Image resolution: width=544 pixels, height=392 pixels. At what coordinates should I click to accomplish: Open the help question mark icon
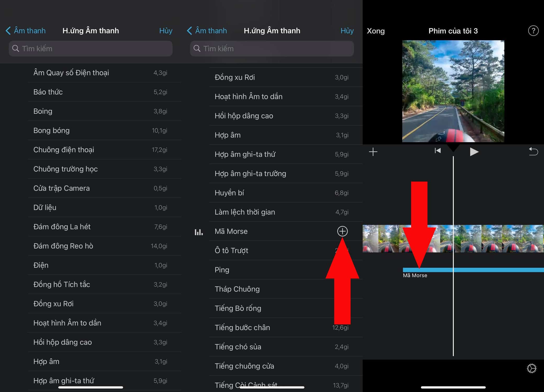(533, 31)
